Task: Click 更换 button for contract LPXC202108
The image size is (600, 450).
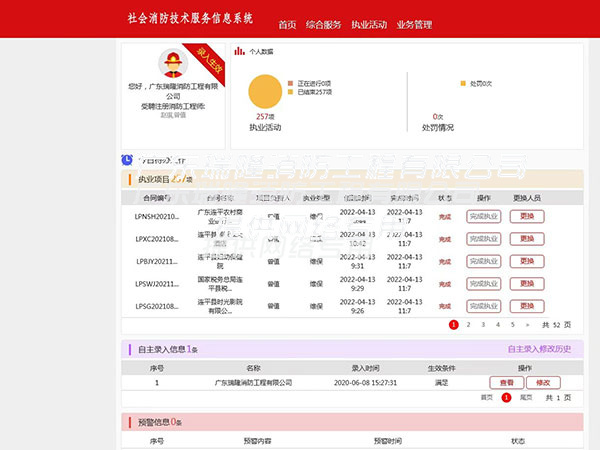Action: pyautogui.click(x=527, y=239)
